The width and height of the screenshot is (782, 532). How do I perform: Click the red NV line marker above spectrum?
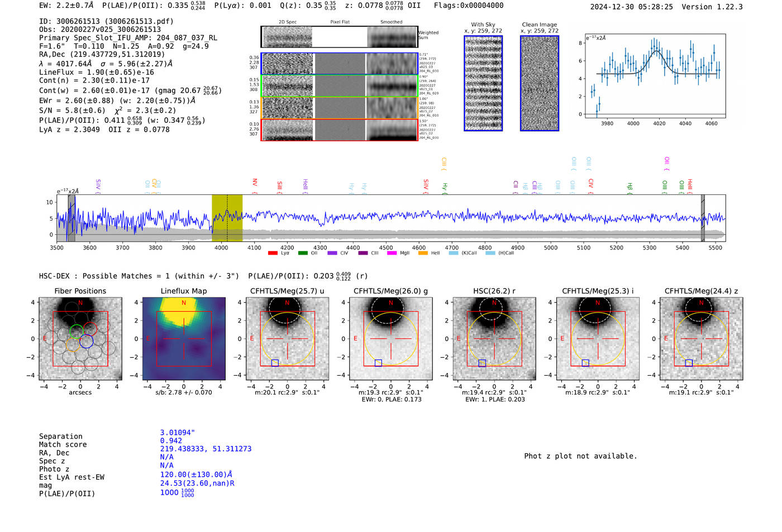pyautogui.click(x=255, y=186)
